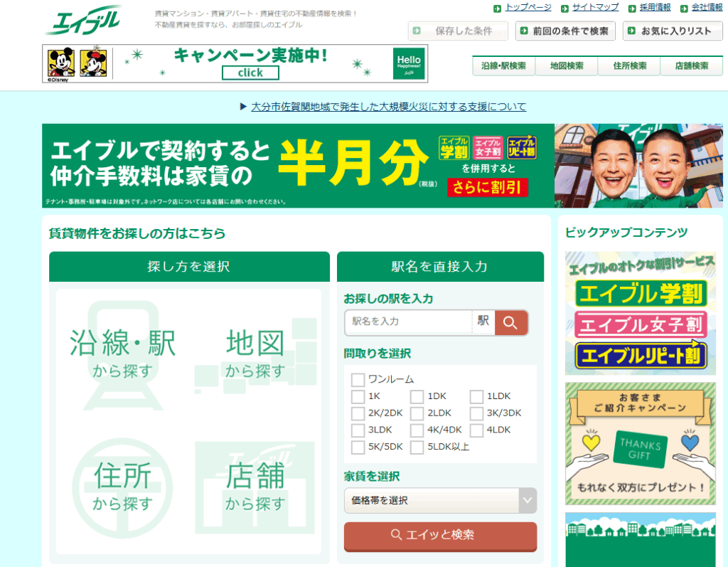Open the 沿線・駅検索 navigation tab

point(503,66)
